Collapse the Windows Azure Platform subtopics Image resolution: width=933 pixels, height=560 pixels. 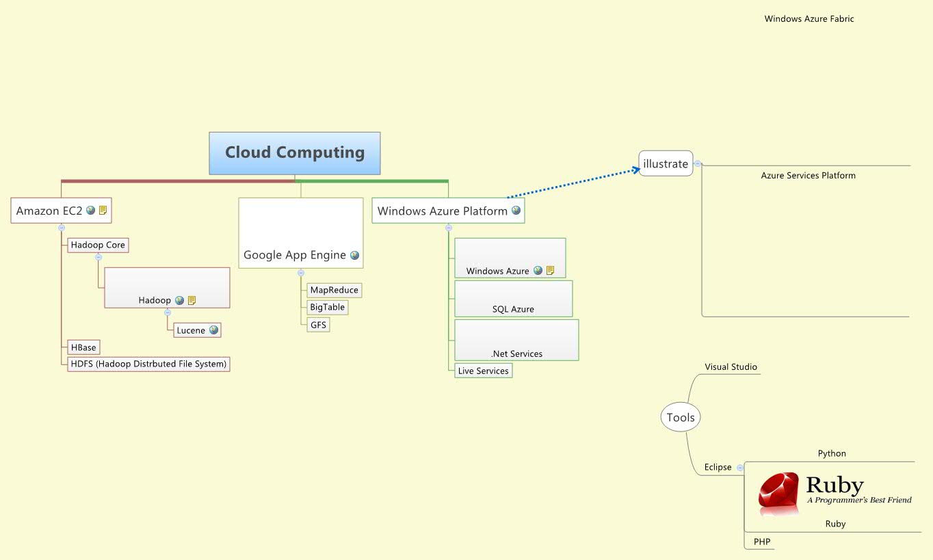pos(449,227)
